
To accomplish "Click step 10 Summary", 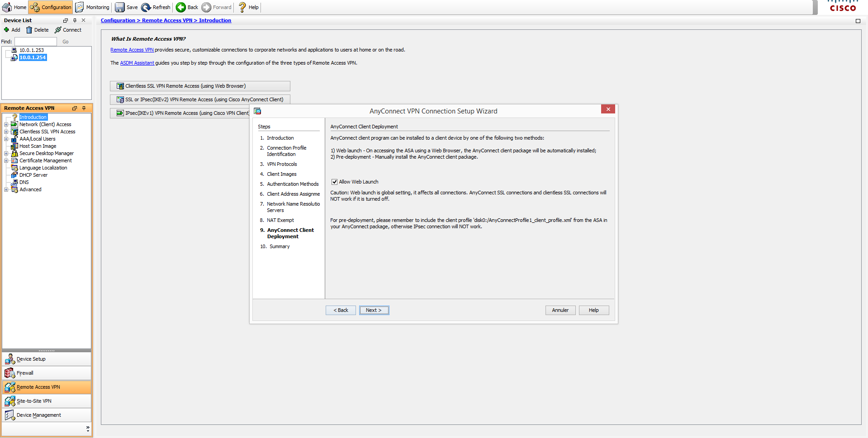I will (280, 246).
